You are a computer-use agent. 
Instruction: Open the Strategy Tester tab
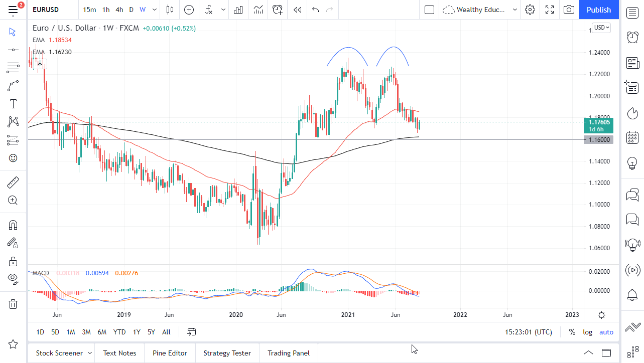click(227, 353)
